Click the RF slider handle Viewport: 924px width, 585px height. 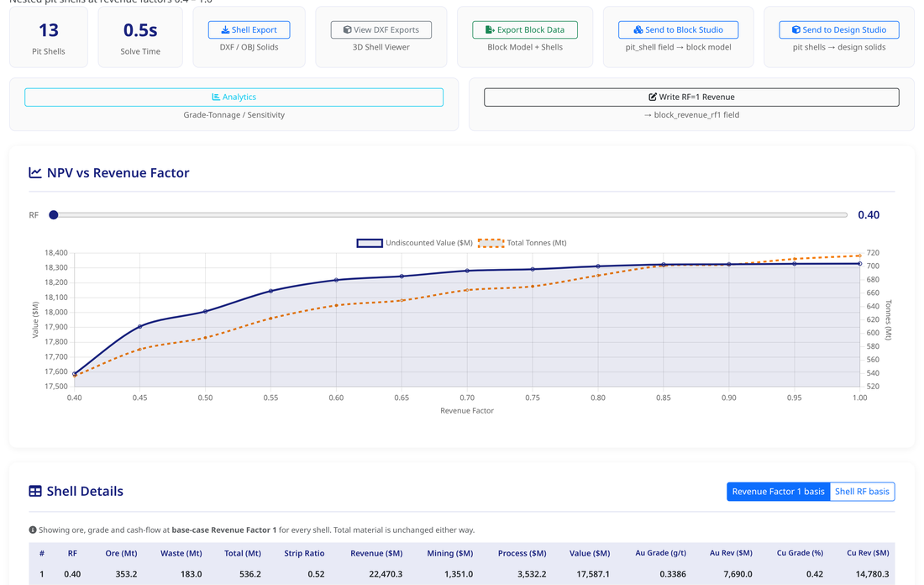tap(54, 214)
